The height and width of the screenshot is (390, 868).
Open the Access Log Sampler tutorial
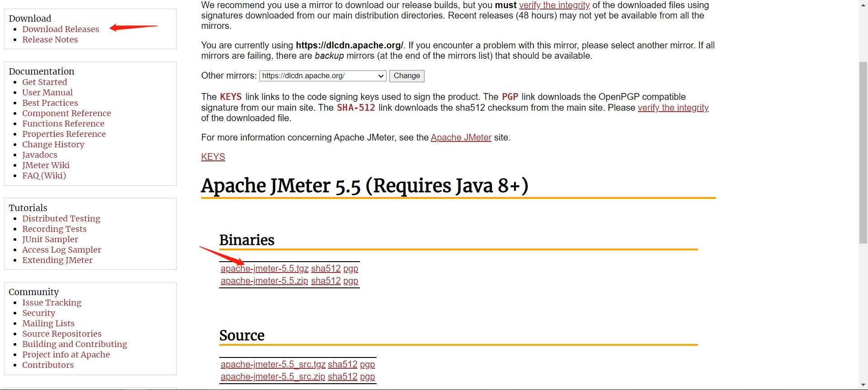point(62,250)
